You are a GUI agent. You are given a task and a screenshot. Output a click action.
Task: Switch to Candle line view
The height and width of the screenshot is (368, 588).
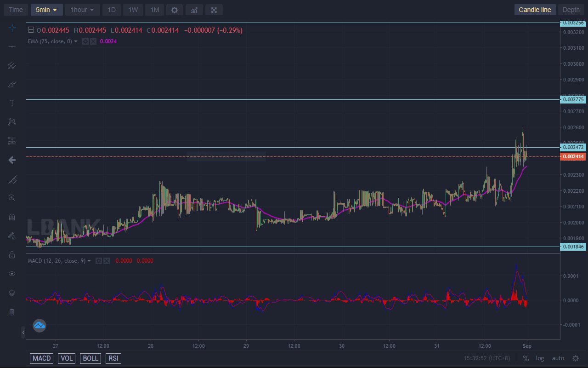click(535, 10)
